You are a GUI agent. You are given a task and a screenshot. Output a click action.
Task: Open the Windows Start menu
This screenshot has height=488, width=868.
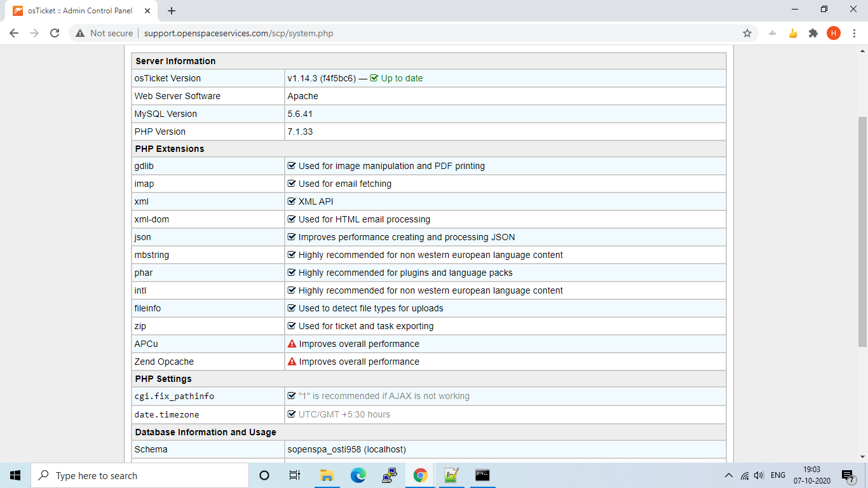(15, 475)
